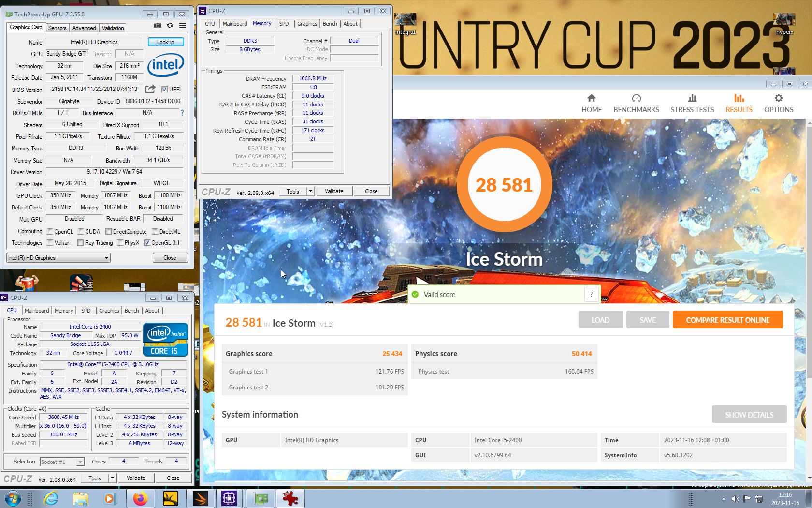Screen dimensions: 812x508
Task: Open the GPU-Z hamburger menu icon
Action: click(x=182, y=25)
